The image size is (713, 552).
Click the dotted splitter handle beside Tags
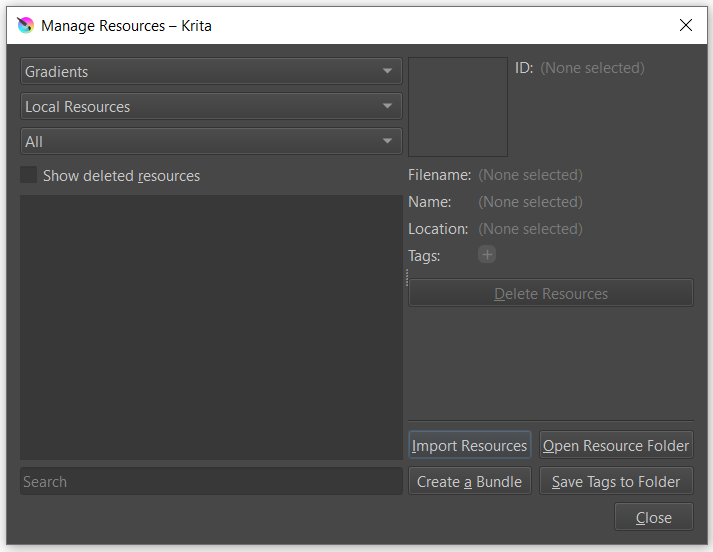point(407,277)
